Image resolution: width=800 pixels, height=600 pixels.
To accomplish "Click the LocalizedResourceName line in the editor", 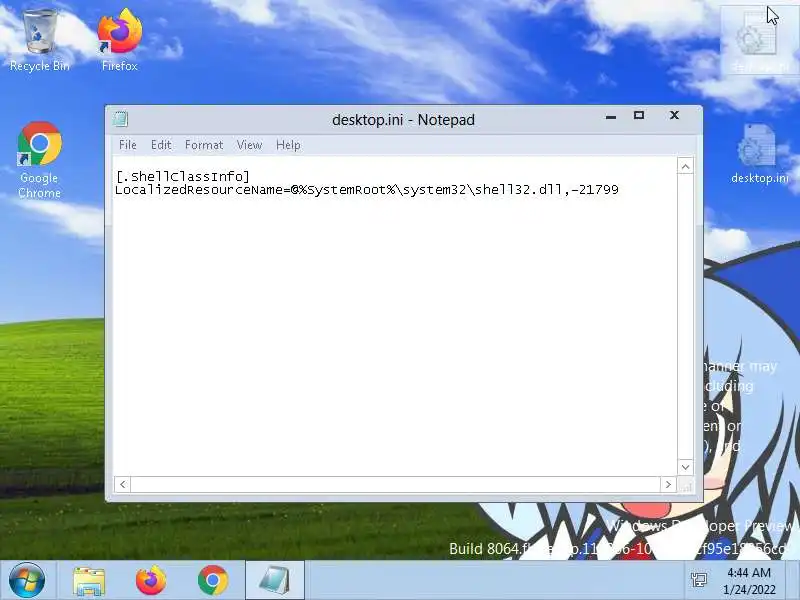I will pos(367,190).
